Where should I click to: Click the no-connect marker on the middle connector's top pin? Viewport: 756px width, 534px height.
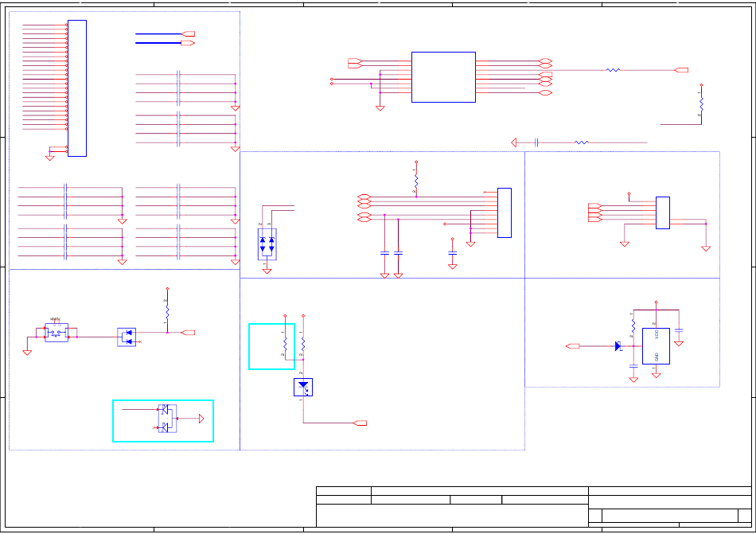(x=484, y=193)
